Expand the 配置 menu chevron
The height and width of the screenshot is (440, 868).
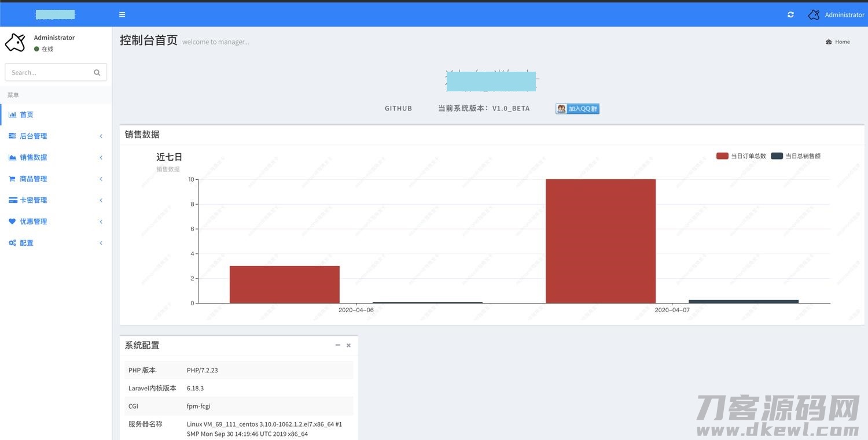tap(101, 243)
